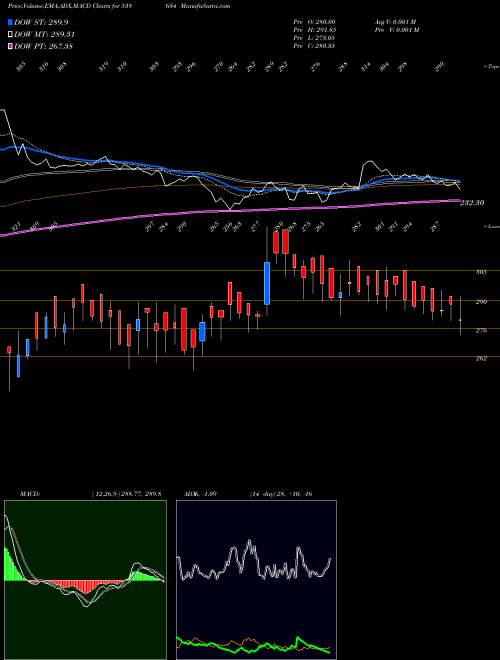Click the 'Pre H: 291.85' high value

tap(314, 30)
